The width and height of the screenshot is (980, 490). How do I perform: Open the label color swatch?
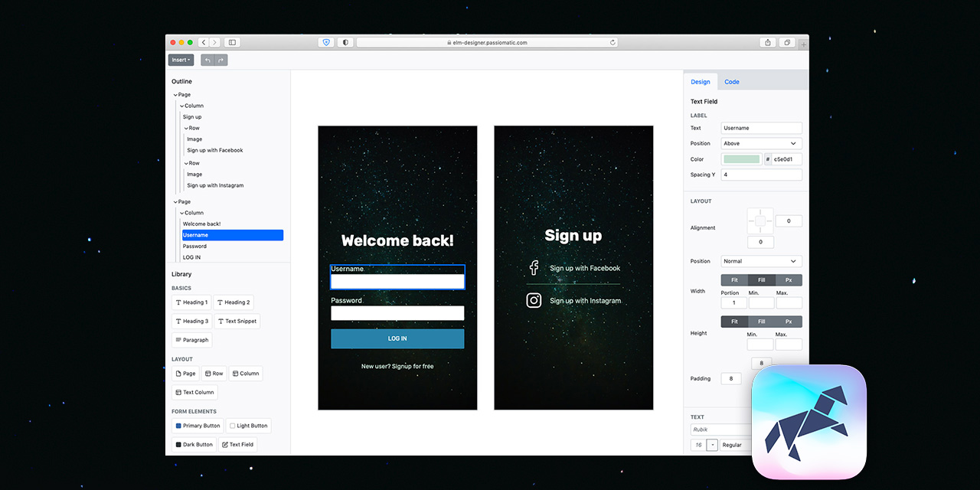coord(742,159)
